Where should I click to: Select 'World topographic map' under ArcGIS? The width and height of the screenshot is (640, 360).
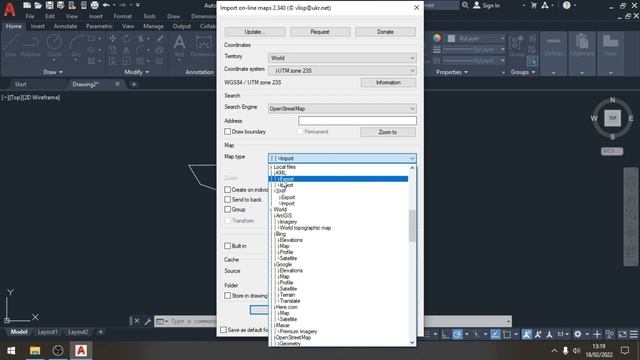click(x=305, y=228)
